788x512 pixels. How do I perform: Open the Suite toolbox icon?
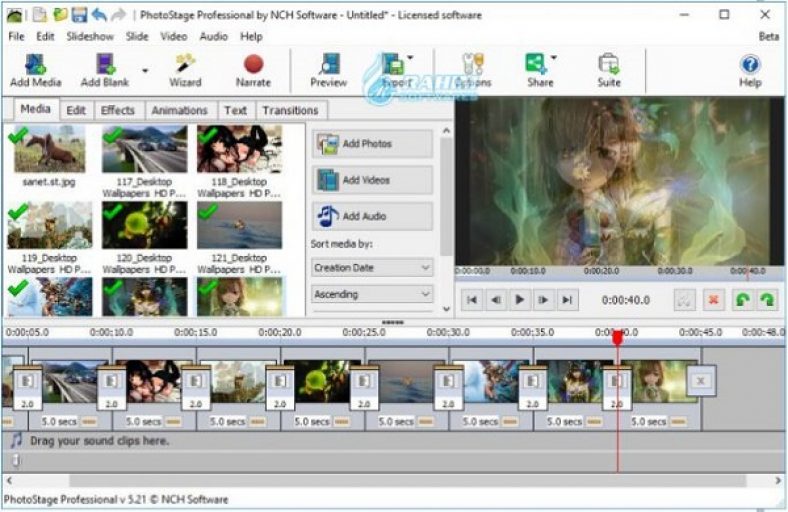(608, 66)
